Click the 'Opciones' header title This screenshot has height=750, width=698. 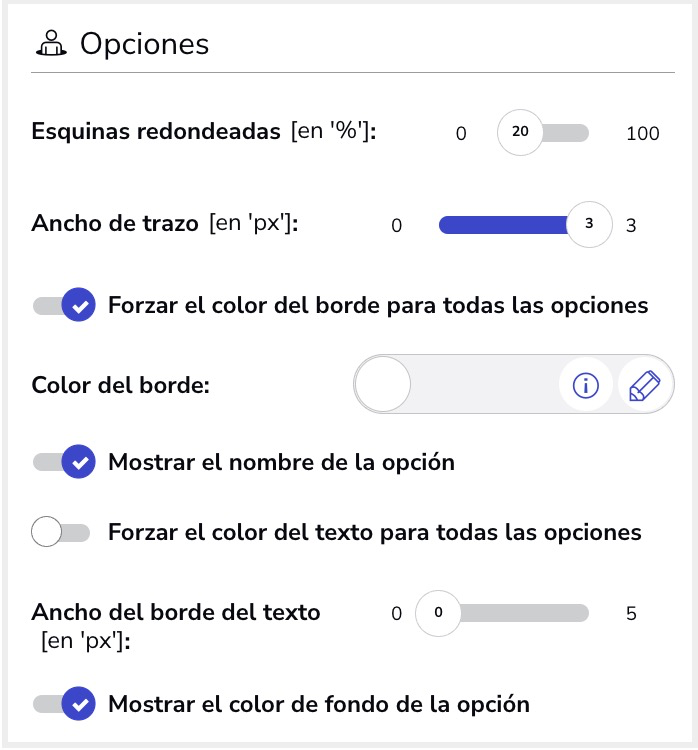pyautogui.click(x=144, y=44)
